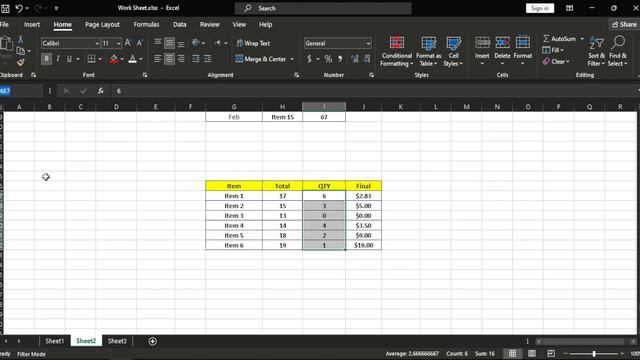Click the zoom slider handle
The image size is (640, 360).
(594, 353)
